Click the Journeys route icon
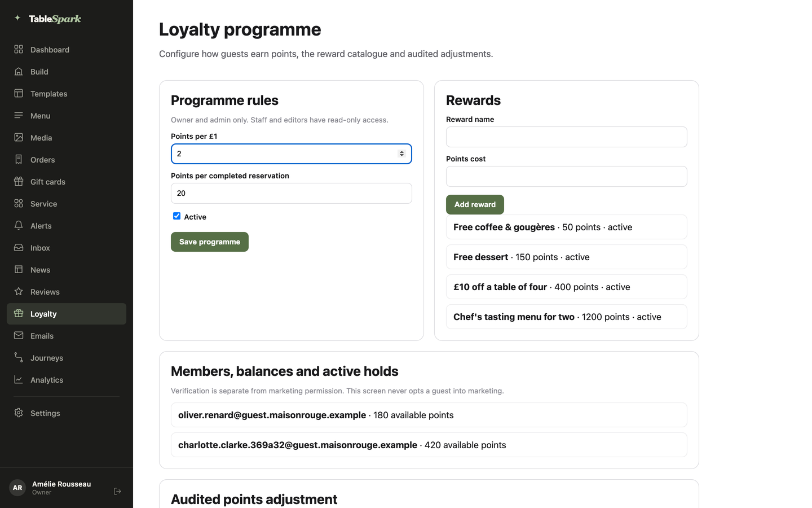This screenshot has width=812, height=508. [19, 358]
